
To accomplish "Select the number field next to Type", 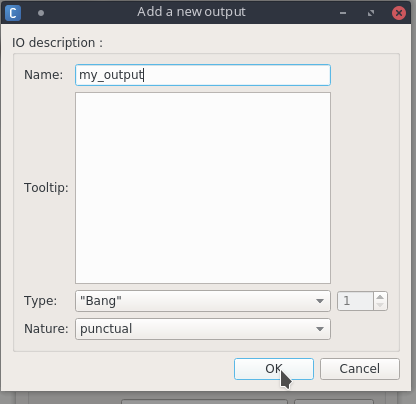I will [x=355, y=301].
